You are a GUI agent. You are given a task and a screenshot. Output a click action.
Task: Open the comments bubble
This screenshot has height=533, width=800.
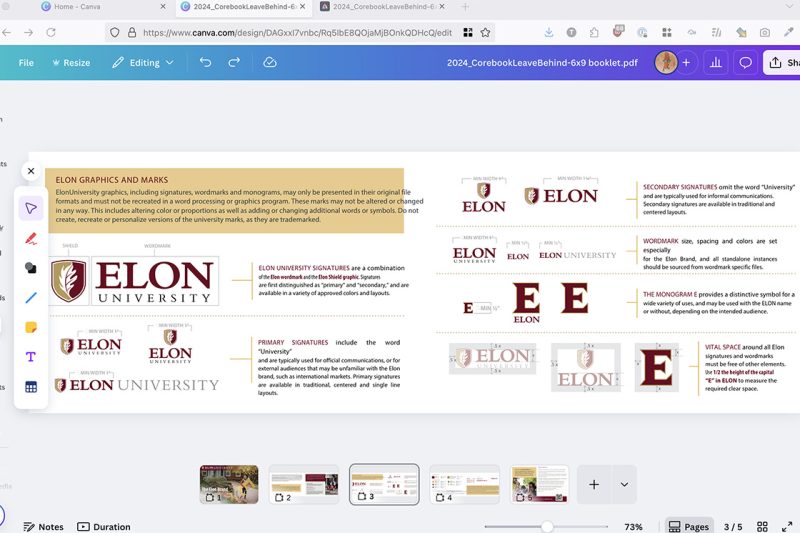click(x=745, y=62)
